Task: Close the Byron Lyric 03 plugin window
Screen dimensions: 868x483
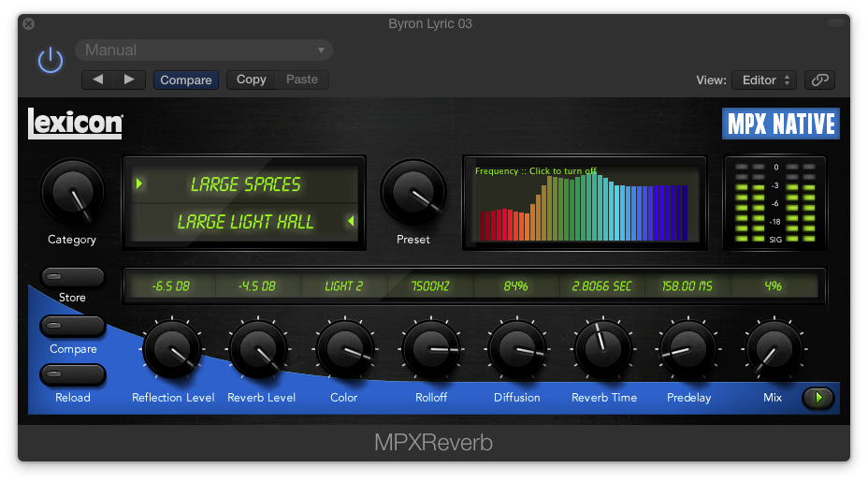Action: click(x=29, y=23)
